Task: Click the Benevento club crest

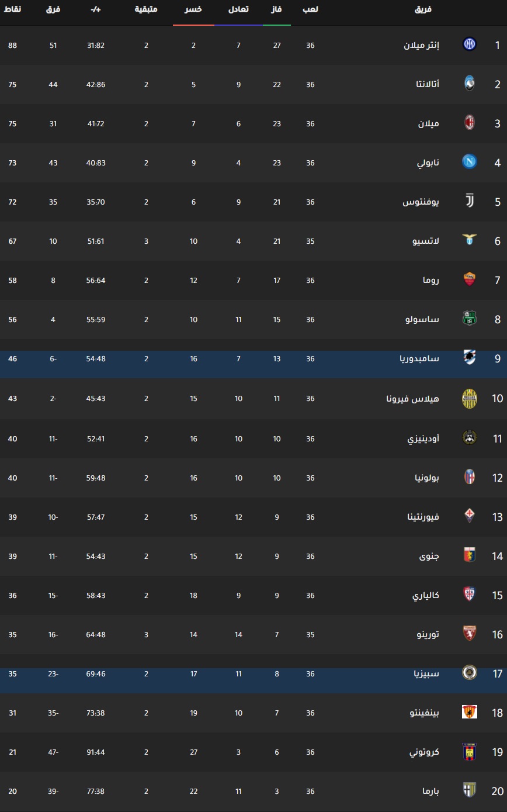Action: pos(470,712)
